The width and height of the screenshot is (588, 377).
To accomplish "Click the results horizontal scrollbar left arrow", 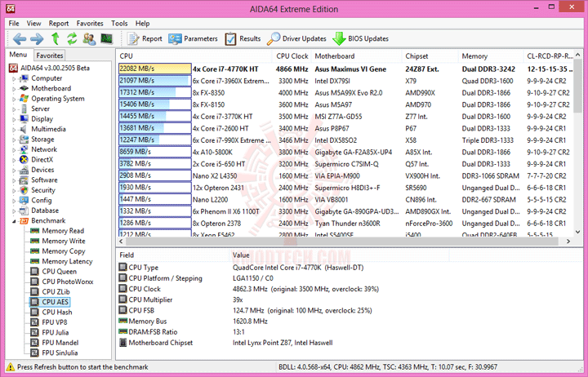I will [x=121, y=242].
